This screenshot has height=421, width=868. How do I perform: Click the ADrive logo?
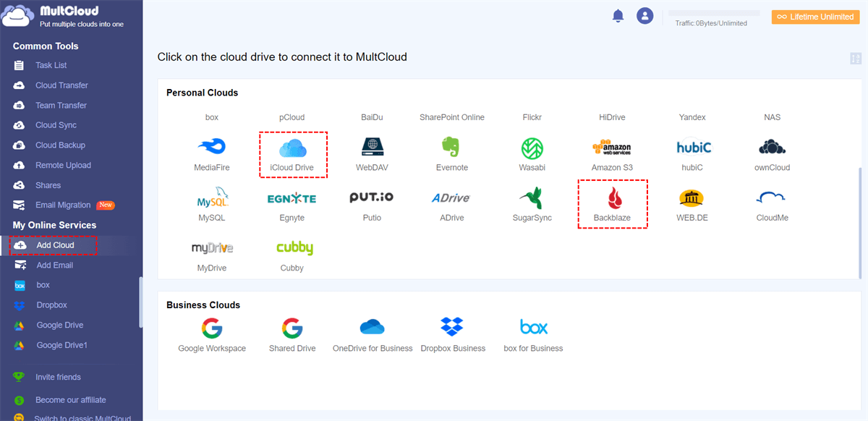(x=451, y=198)
